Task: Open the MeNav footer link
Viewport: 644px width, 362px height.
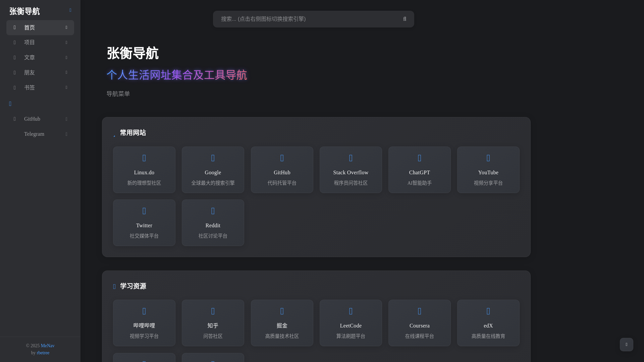Action: tap(48, 346)
